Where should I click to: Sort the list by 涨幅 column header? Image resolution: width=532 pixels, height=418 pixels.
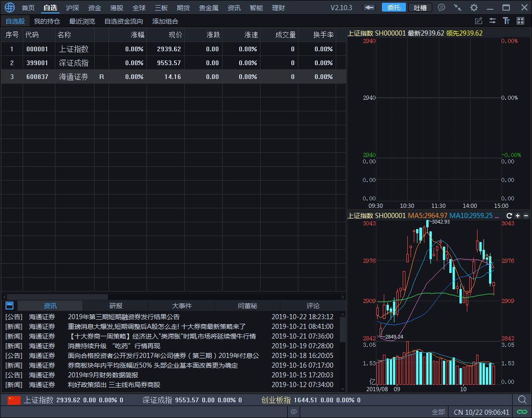tap(137, 35)
